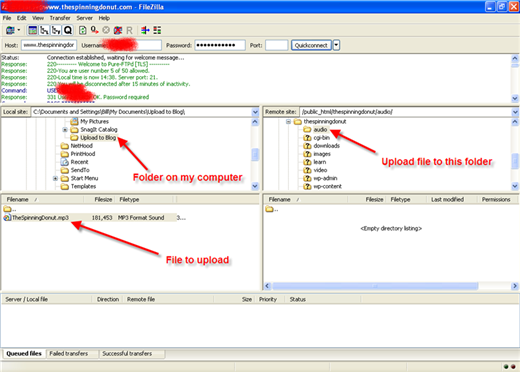Open the File menu
This screenshot has width=520, height=372.
[7, 18]
